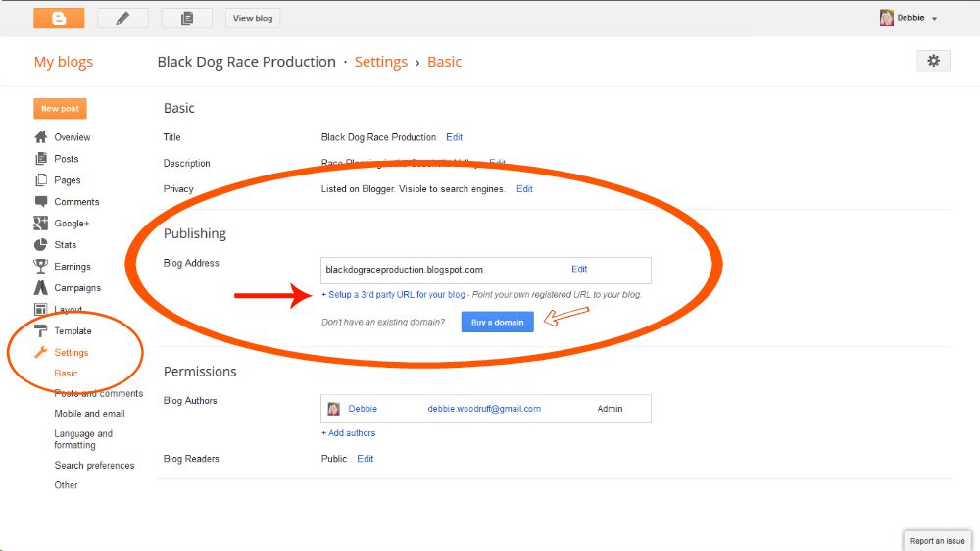Image resolution: width=980 pixels, height=551 pixels.
Task: Open Search preferences settings
Action: point(94,466)
